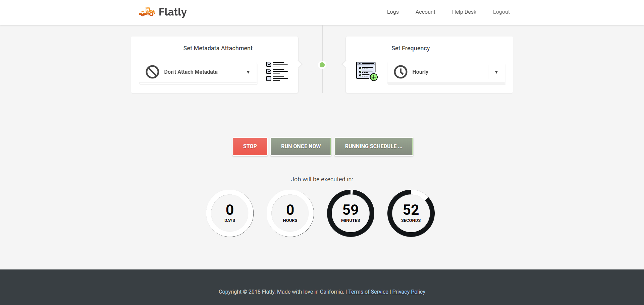Click the green status dot on the divider
Image resolution: width=644 pixels, height=305 pixels.
(x=322, y=65)
